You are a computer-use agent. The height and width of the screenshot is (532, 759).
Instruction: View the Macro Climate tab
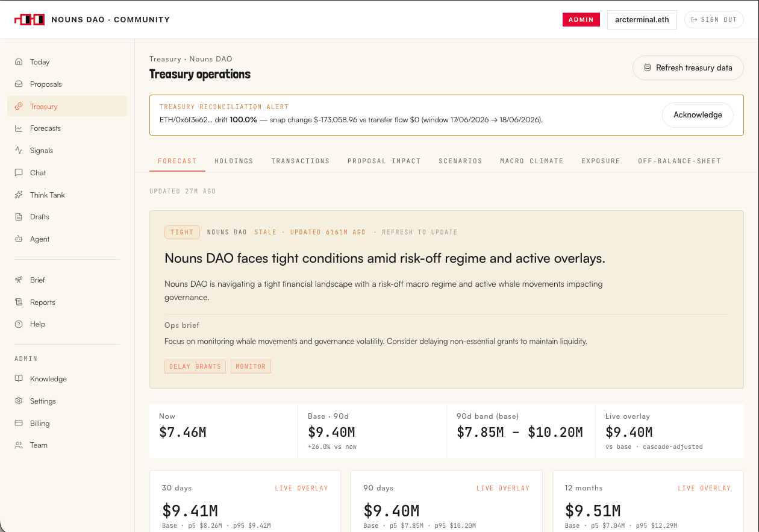(532, 161)
